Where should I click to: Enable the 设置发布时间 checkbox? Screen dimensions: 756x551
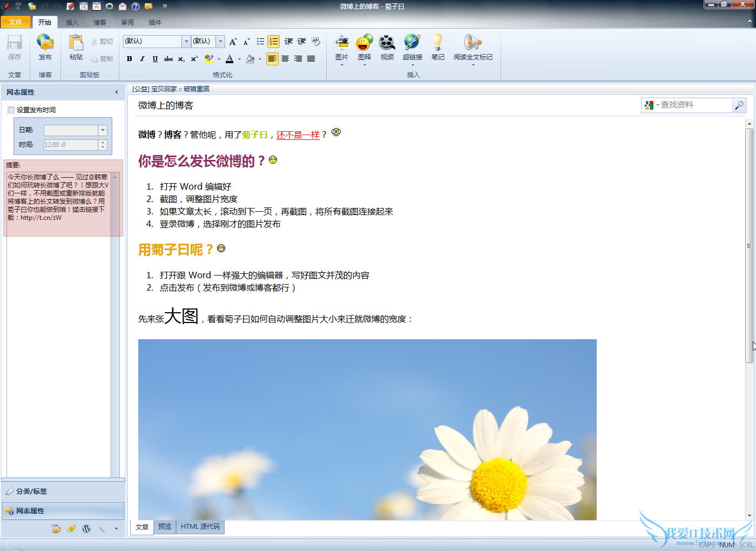click(11, 110)
